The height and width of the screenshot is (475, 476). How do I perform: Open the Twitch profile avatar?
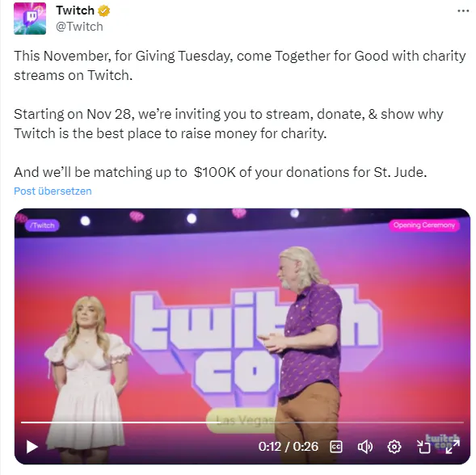pos(30,19)
